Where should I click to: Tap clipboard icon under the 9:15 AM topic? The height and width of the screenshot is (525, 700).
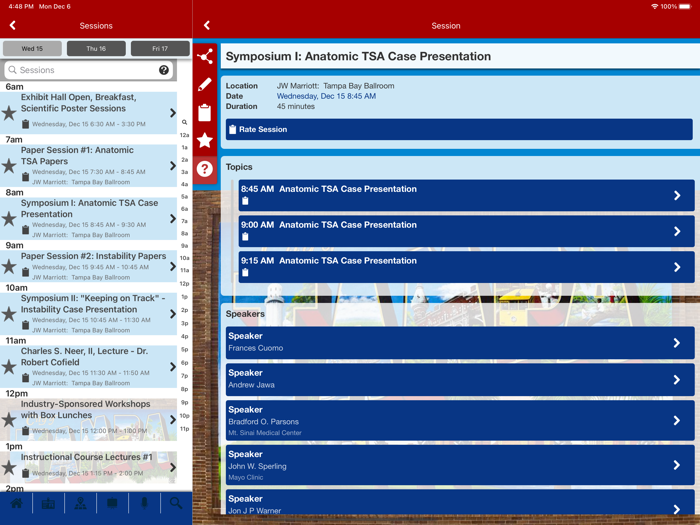[x=245, y=272]
